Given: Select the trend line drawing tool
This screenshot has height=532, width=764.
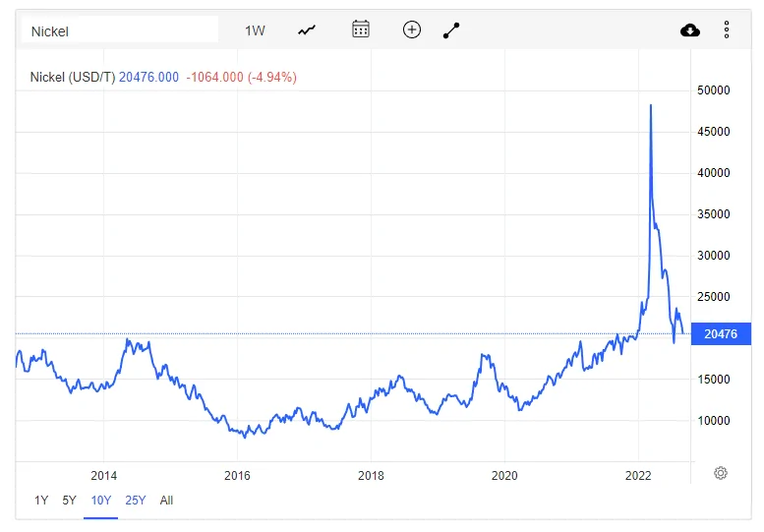Looking at the screenshot, I should click(451, 30).
